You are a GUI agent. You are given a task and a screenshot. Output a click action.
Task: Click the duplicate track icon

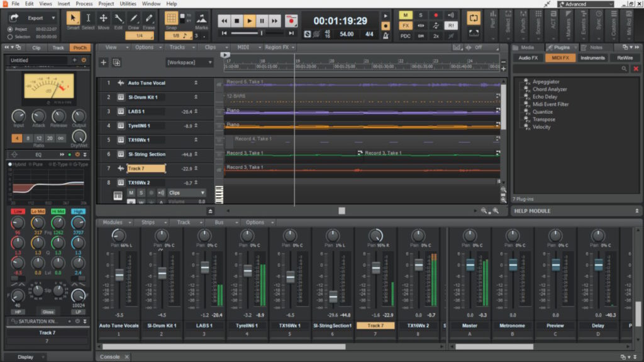tap(116, 62)
